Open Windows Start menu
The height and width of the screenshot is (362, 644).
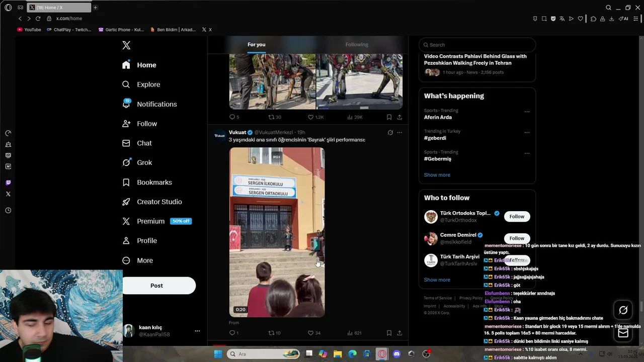click(218, 354)
